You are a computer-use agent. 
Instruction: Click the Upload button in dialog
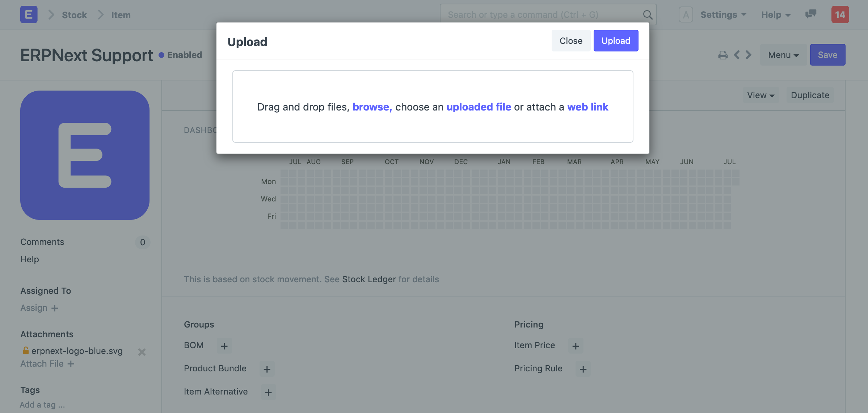point(616,41)
